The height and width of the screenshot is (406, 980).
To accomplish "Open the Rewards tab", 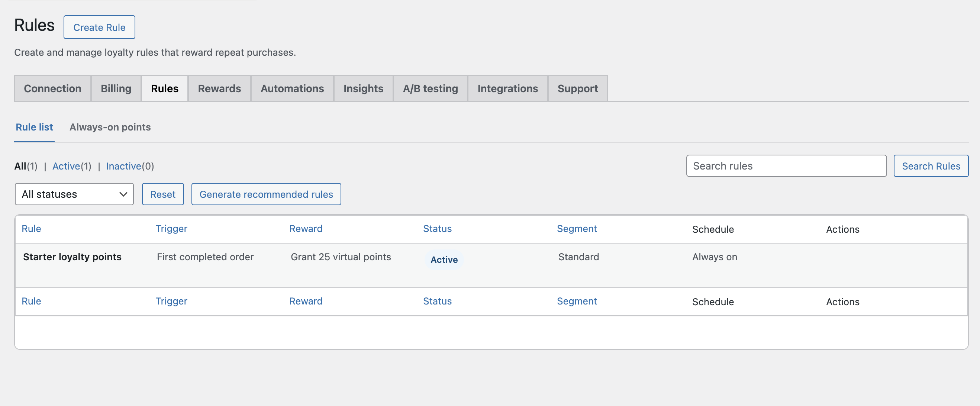I will (x=219, y=88).
